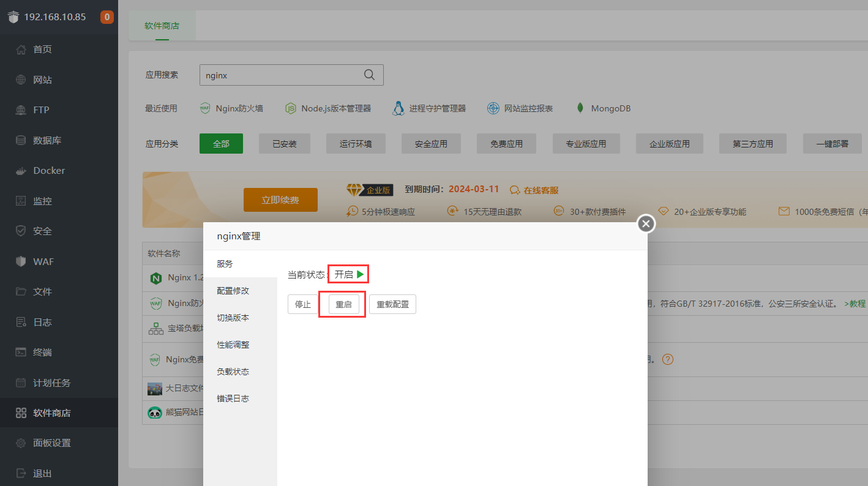Click the 企业版 badge in the banner
Viewport: 868px width, 486px height.
tap(370, 190)
